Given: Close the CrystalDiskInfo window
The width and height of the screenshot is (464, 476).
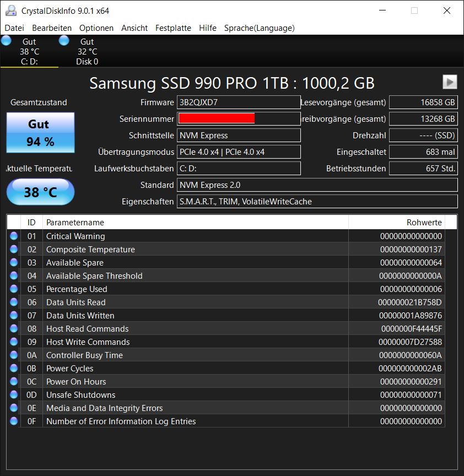Looking at the screenshot, I should point(447,10).
